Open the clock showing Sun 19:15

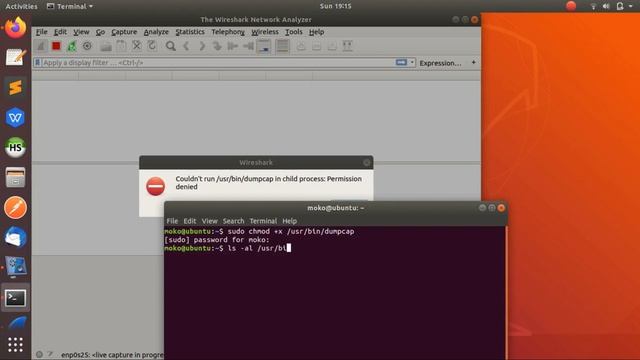[x=336, y=6]
